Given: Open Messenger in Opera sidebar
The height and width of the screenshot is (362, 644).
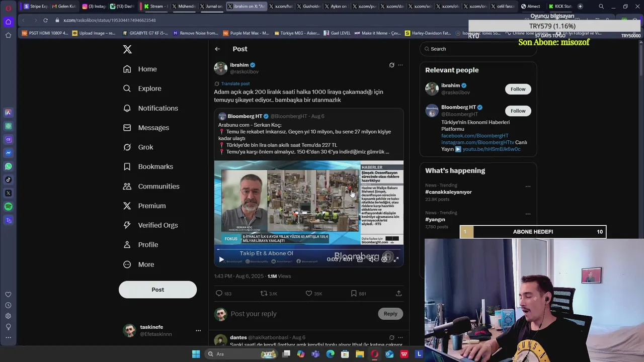Looking at the screenshot, I should click(8, 152).
